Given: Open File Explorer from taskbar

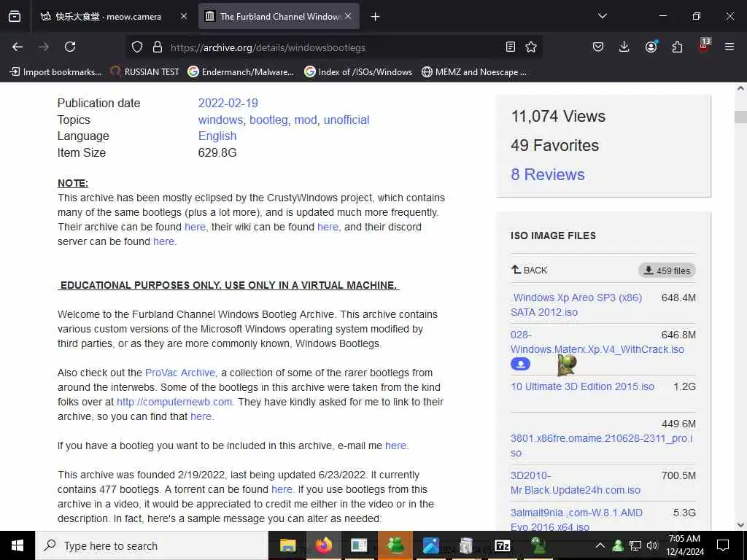Looking at the screenshot, I should point(287,545).
